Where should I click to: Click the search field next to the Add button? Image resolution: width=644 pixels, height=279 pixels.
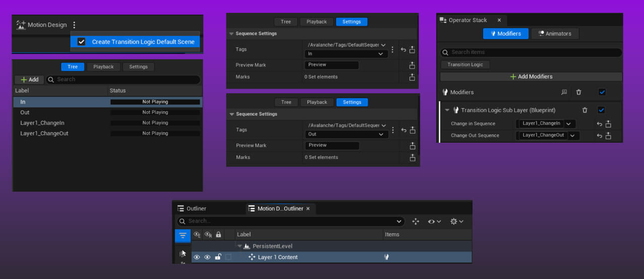123,79
